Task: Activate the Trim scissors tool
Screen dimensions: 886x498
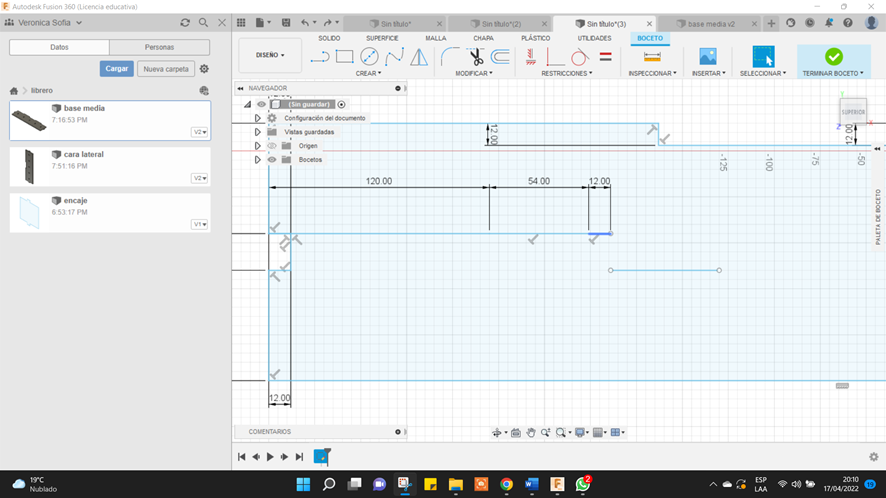Action: tap(476, 57)
